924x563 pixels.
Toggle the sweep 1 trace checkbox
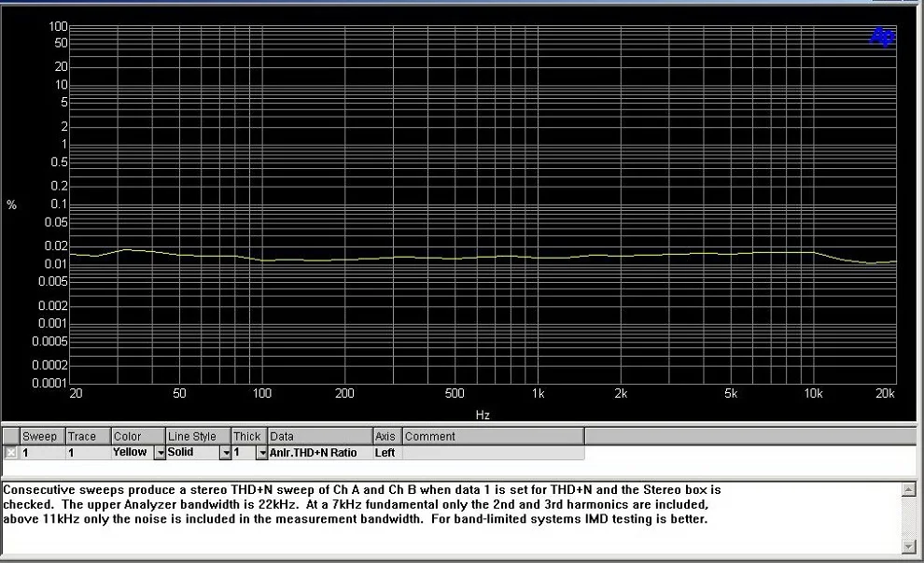click(x=10, y=453)
